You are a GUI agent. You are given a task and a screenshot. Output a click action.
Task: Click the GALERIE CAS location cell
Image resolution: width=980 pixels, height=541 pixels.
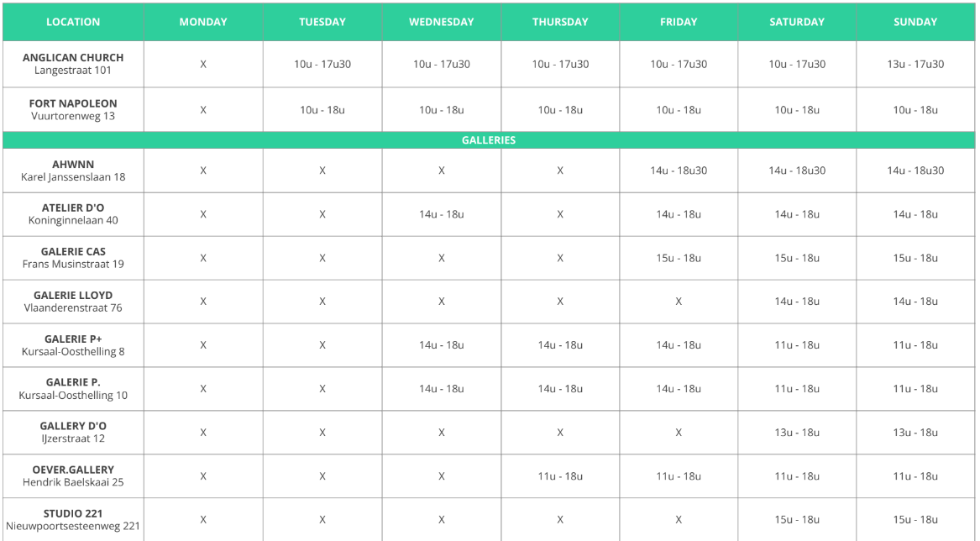pyautogui.click(x=73, y=258)
